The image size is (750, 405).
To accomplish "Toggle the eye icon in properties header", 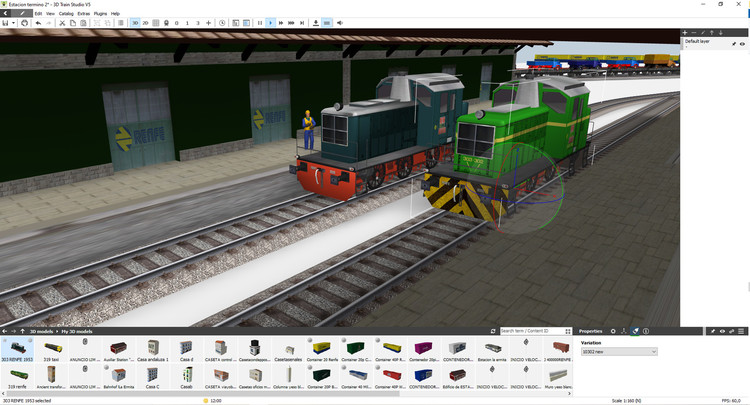I will coord(722,331).
